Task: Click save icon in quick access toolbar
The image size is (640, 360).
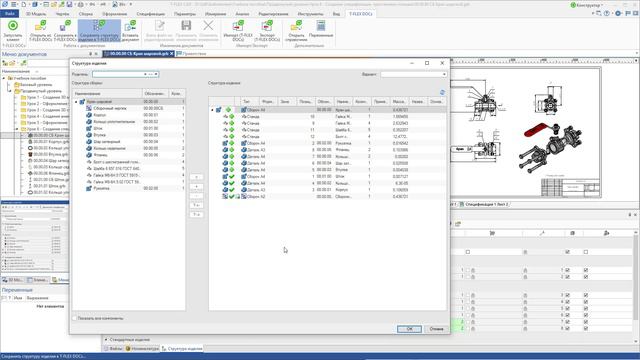Action: coord(69,4)
